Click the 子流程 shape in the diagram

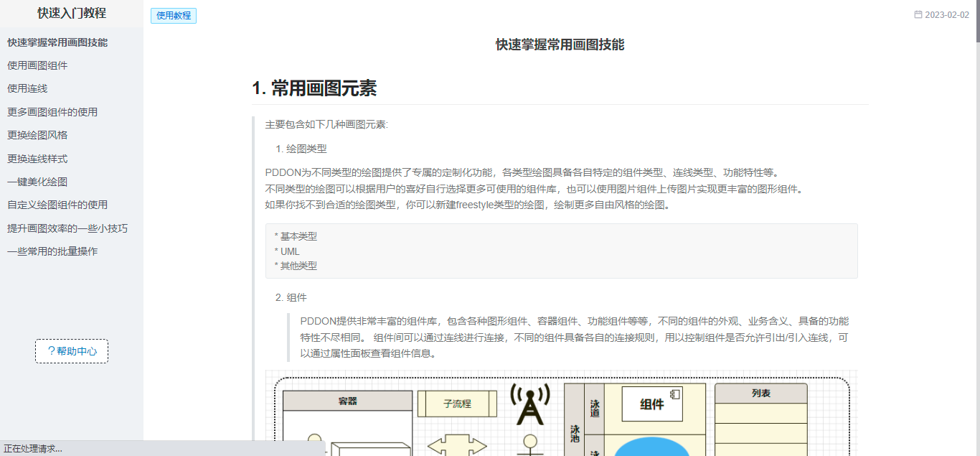457,404
